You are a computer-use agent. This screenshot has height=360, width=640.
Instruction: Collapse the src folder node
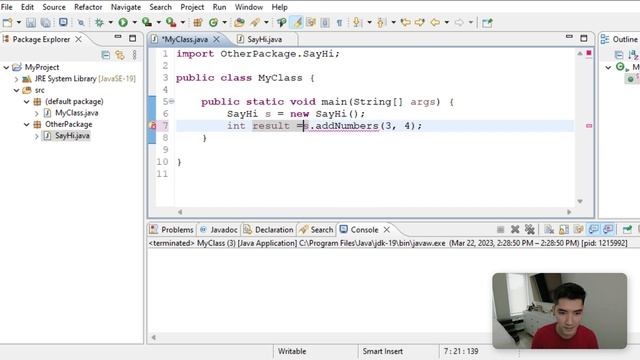[x=16, y=90]
